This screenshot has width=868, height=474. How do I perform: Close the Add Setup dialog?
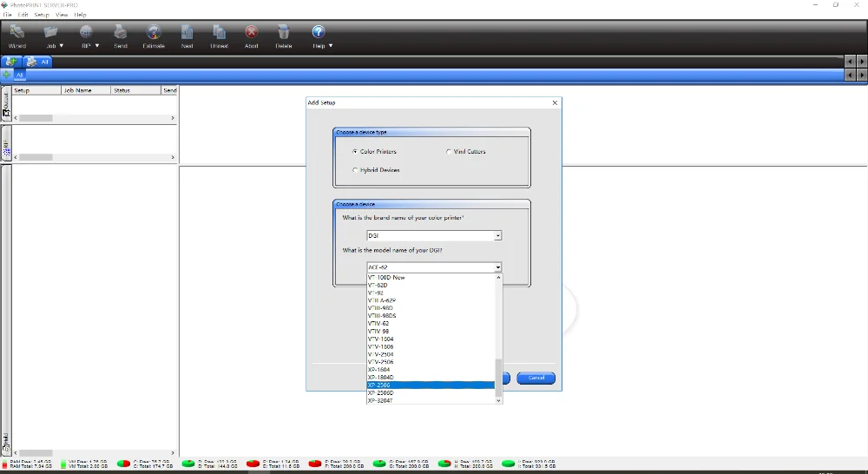pyautogui.click(x=556, y=102)
